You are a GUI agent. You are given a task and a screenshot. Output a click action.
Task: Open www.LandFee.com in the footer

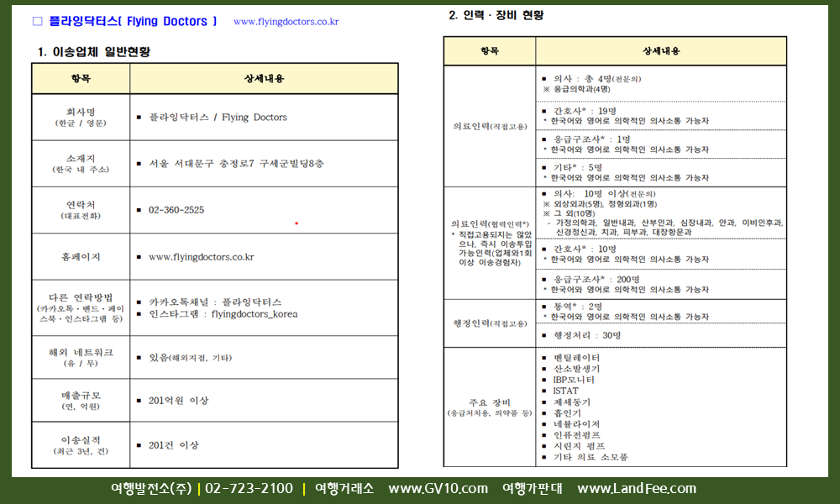pyautogui.click(x=636, y=489)
